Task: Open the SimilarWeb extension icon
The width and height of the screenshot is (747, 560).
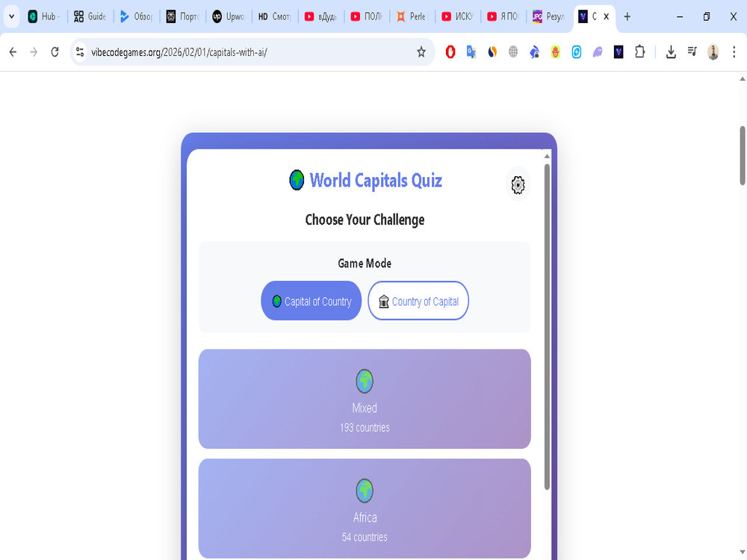Action: 492,52
